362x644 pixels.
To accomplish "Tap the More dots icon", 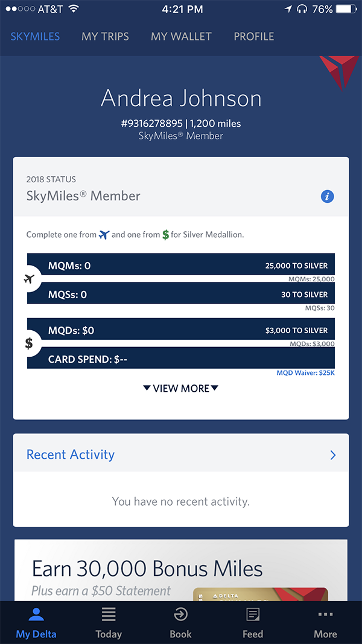I will 325,614.
